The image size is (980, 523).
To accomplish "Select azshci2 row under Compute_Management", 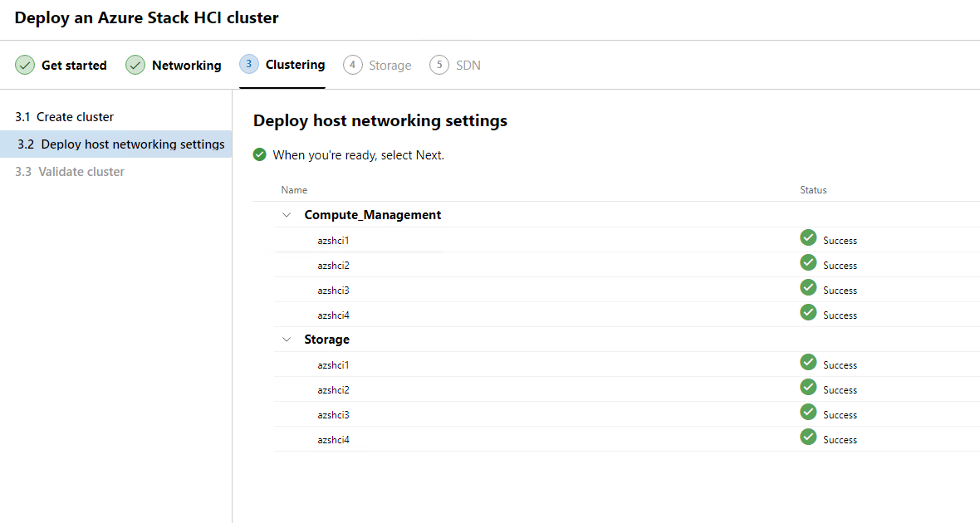I will (x=333, y=266).
